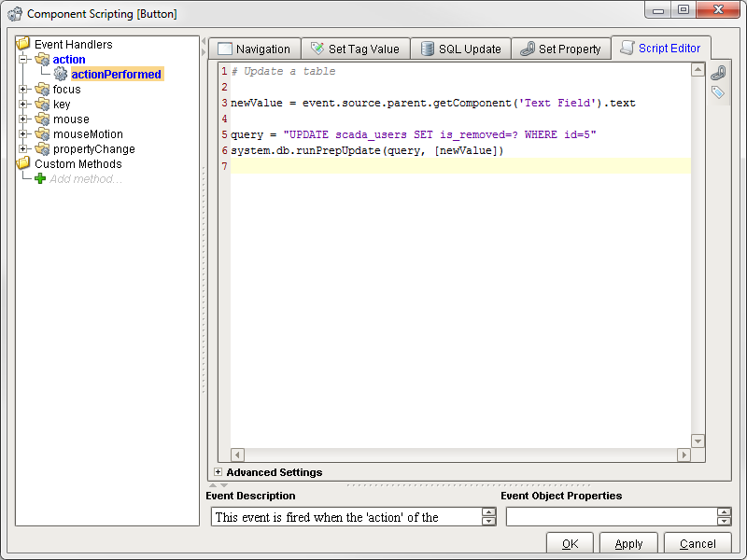747x560 pixels.
Task: Click the tag icon on Set Tag Value tab
Action: tap(317, 48)
